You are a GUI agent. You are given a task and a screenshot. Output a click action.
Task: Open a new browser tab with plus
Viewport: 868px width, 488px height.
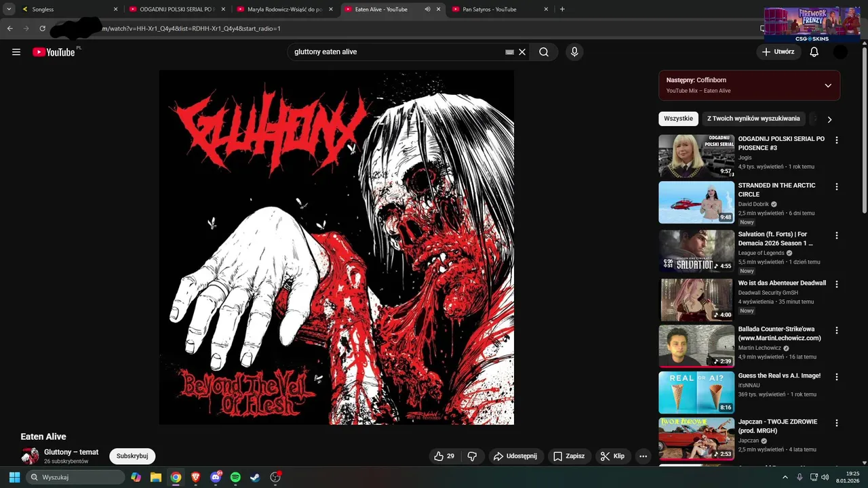(562, 9)
